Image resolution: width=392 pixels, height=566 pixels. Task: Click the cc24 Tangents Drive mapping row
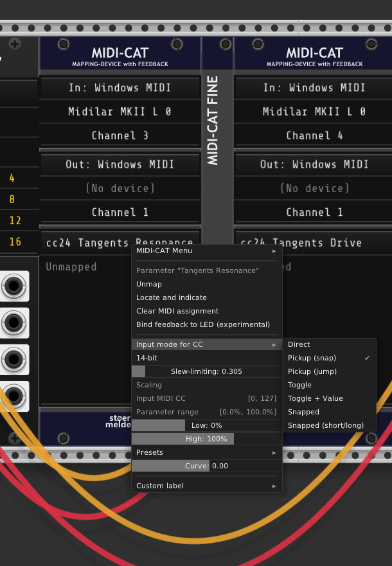[314, 243]
